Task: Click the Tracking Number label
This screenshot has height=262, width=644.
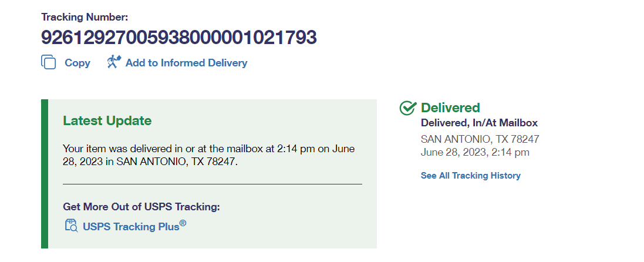Action: tap(85, 18)
